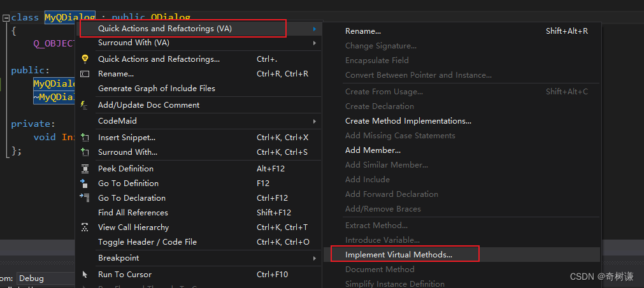Choose Encapsulate Field in submenu
This screenshot has height=288, width=644.
462,61
